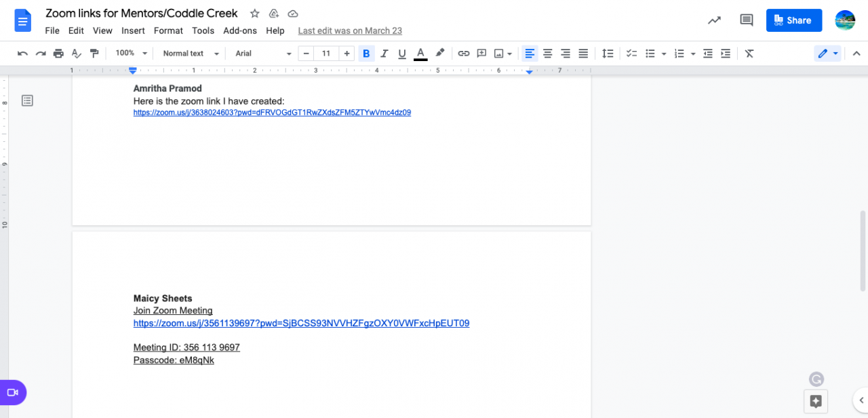868x418 pixels.
Task: Open Maicy Sheets' zoom meeting link
Action: point(301,323)
